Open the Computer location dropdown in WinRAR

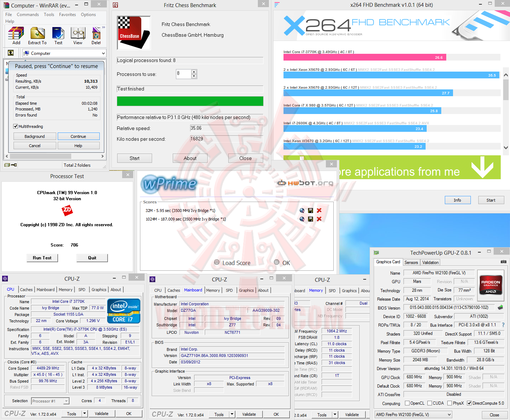pos(102,53)
